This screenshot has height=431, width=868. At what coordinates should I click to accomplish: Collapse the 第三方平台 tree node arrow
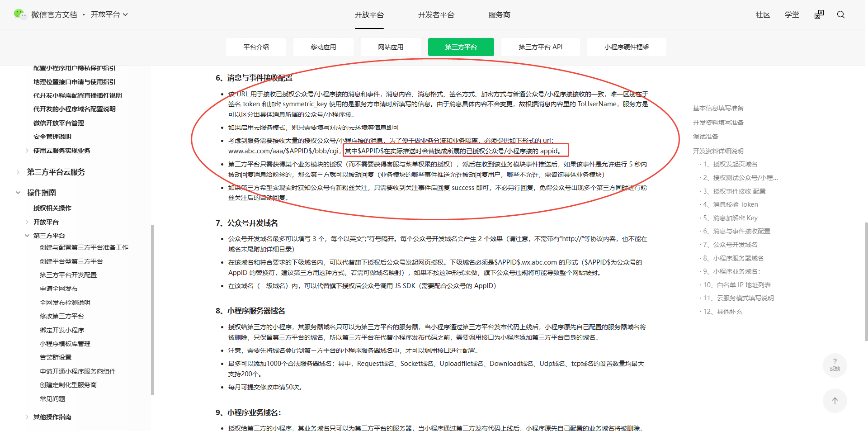(27, 236)
